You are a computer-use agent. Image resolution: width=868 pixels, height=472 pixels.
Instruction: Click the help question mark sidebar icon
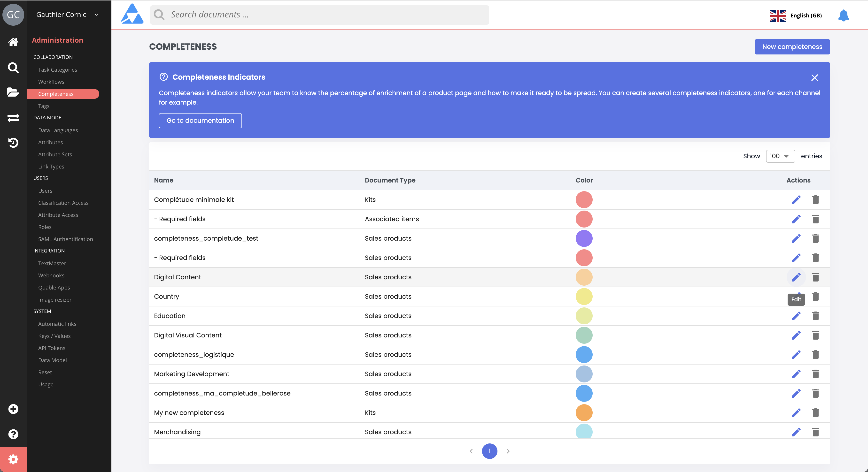click(13, 434)
